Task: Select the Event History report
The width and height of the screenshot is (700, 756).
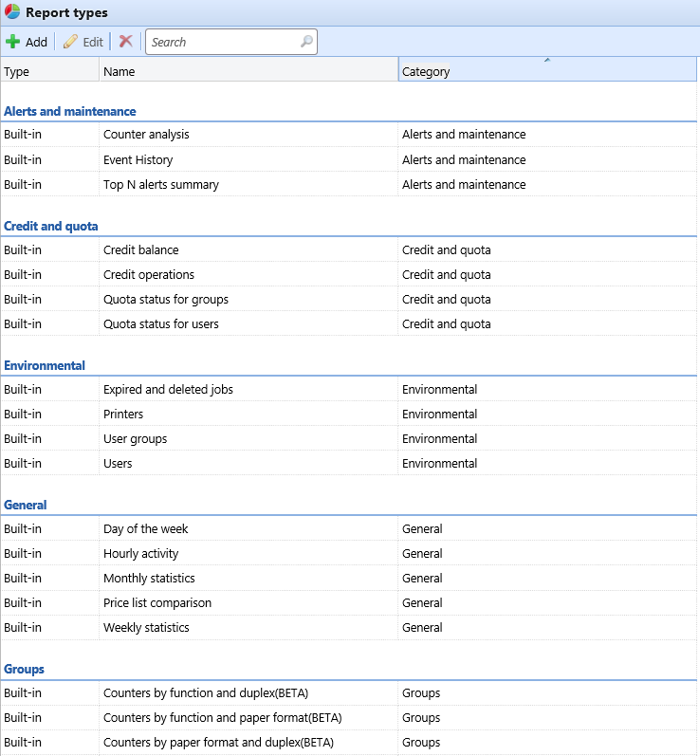Action: pos(138,159)
